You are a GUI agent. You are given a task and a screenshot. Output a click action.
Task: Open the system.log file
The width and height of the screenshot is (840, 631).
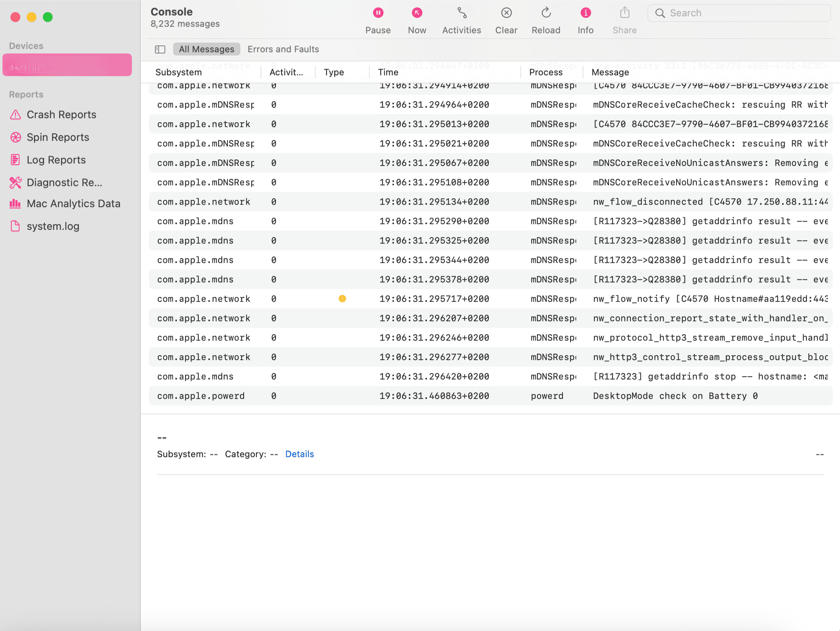[x=53, y=226]
